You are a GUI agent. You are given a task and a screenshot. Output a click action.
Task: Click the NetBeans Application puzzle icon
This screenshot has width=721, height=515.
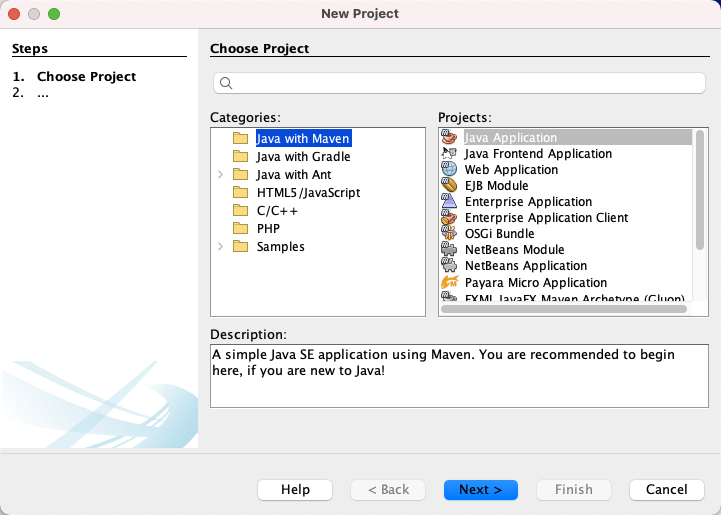(449, 265)
